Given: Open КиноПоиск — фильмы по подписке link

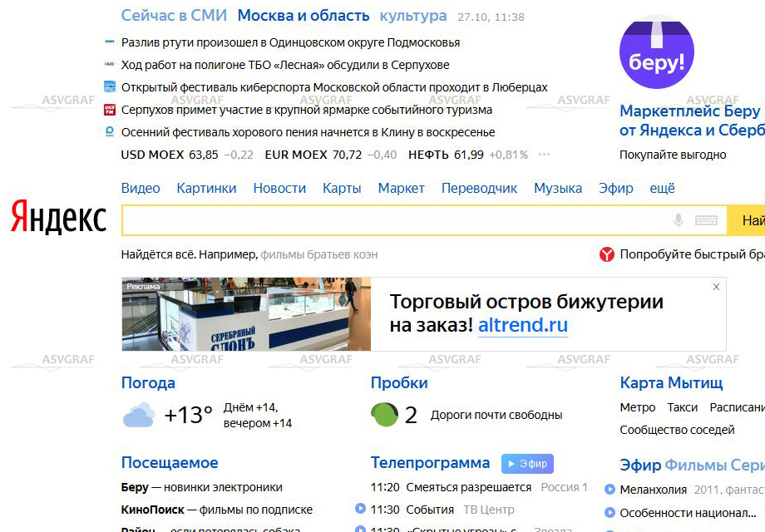Looking at the screenshot, I should 217,510.
